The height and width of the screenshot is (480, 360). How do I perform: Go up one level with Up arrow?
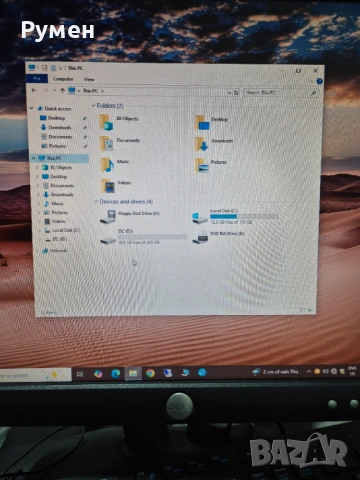click(62, 90)
